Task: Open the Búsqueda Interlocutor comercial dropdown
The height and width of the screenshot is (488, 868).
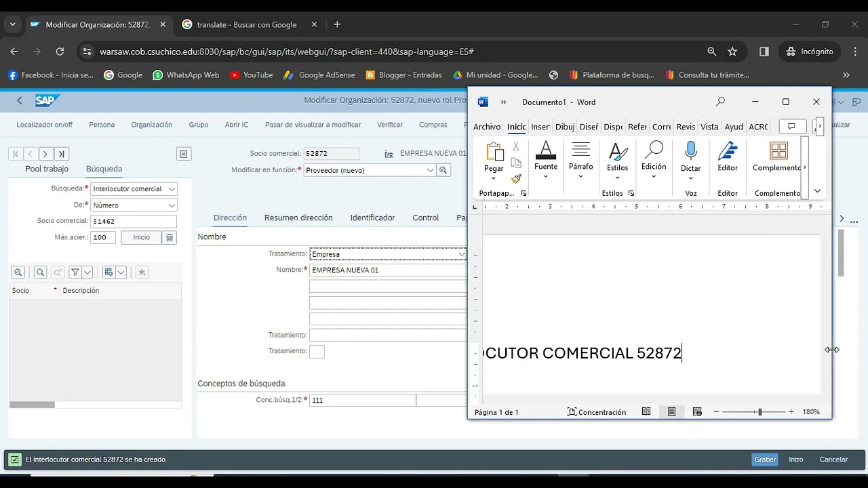Action: point(171,189)
